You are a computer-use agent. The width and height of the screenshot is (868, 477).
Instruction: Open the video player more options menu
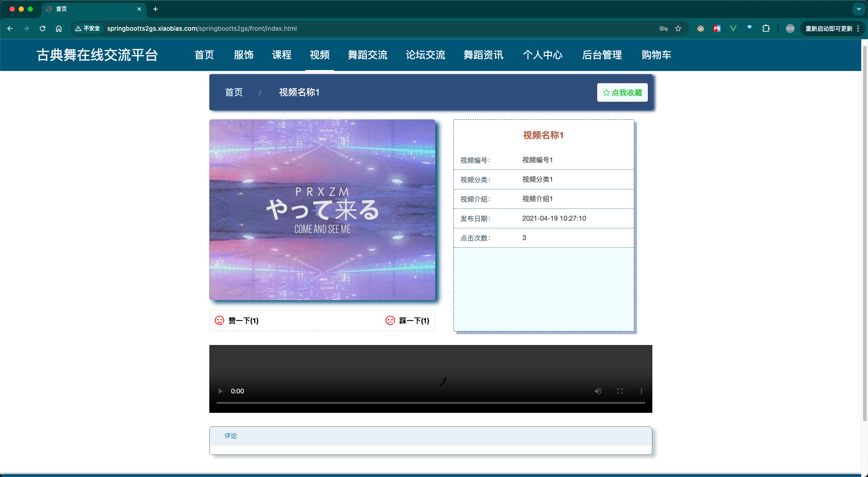click(642, 391)
